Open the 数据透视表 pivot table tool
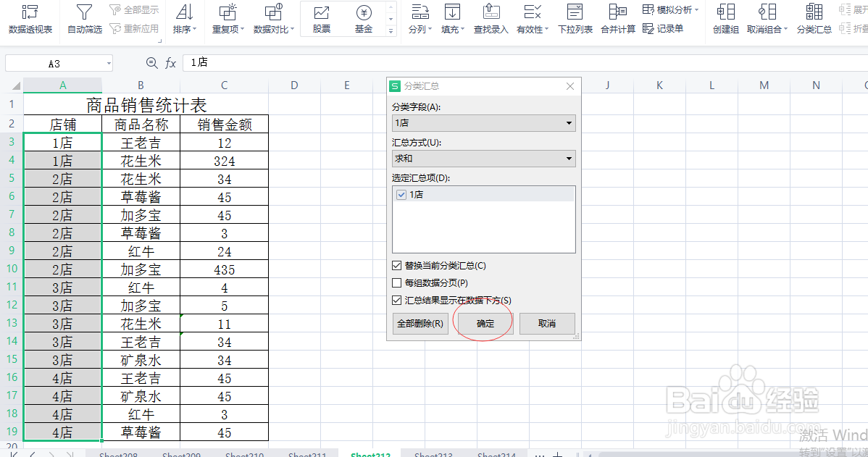The height and width of the screenshot is (457, 868). point(30,18)
